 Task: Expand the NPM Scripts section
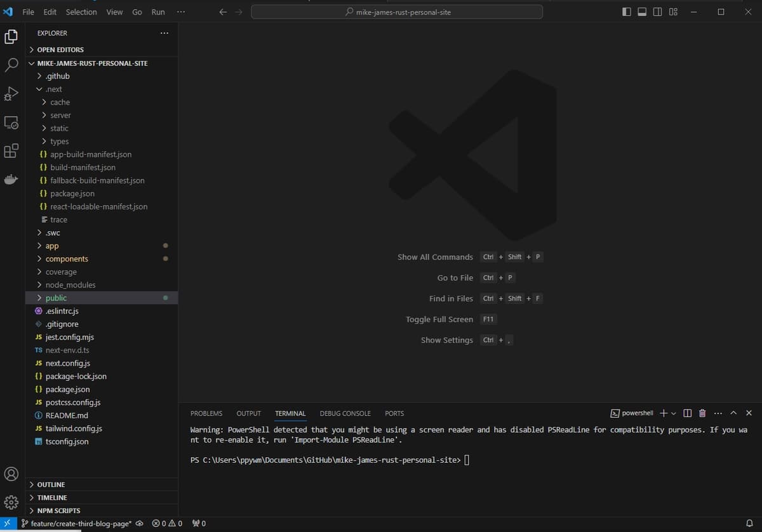(x=102, y=510)
